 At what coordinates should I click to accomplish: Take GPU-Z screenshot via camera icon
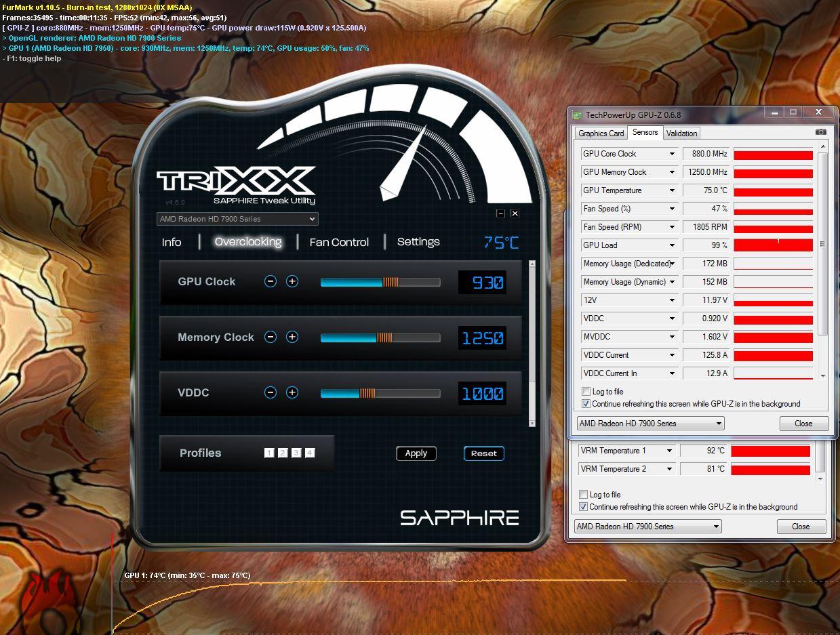pos(820,132)
